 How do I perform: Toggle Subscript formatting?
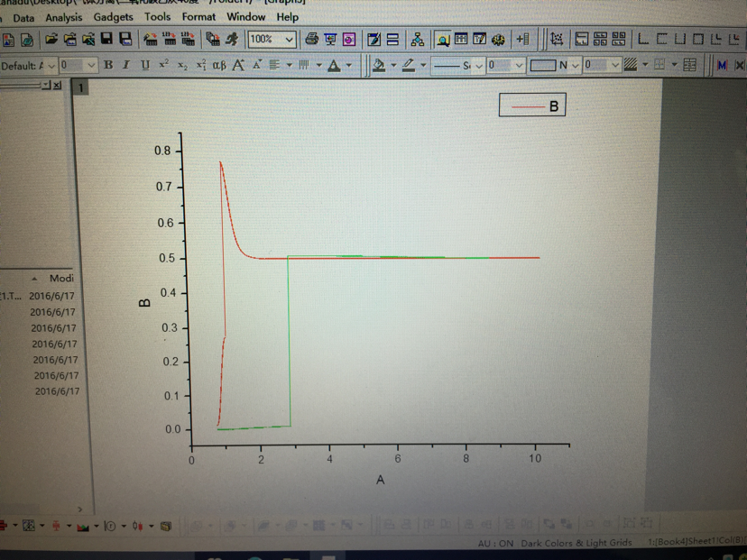pyautogui.click(x=182, y=65)
